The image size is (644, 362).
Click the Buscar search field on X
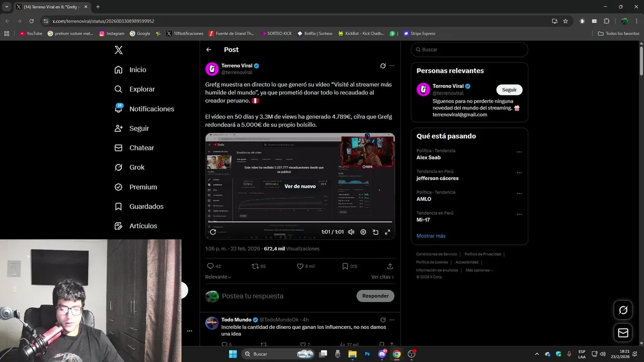click(x=469, y=50)
